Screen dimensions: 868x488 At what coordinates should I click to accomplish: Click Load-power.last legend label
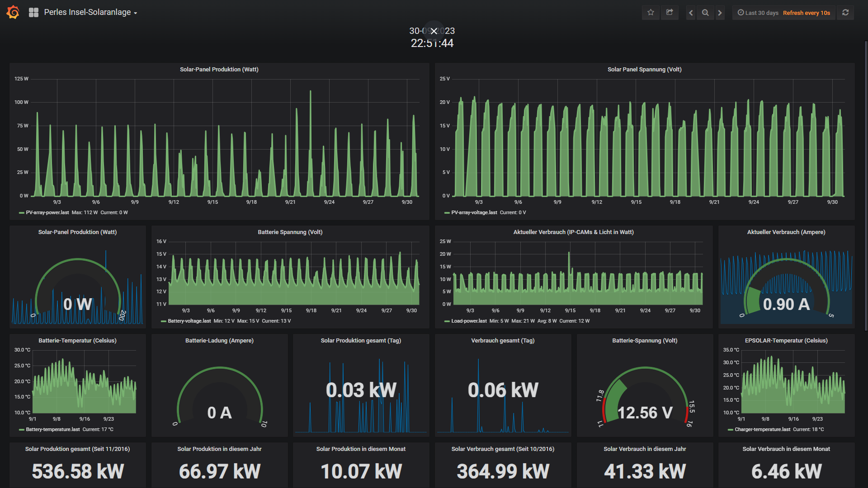tap(469, 321)
